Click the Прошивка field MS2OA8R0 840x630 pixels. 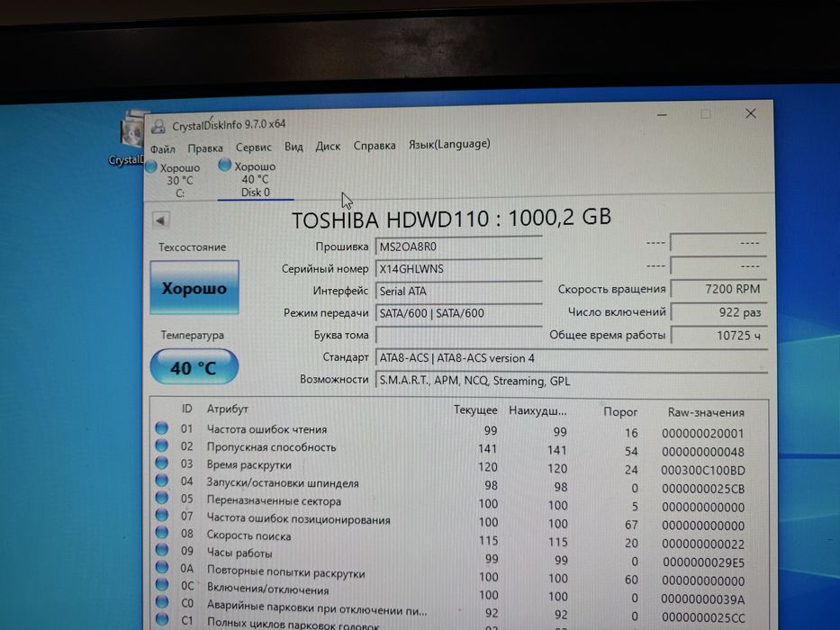pos(458,247)
